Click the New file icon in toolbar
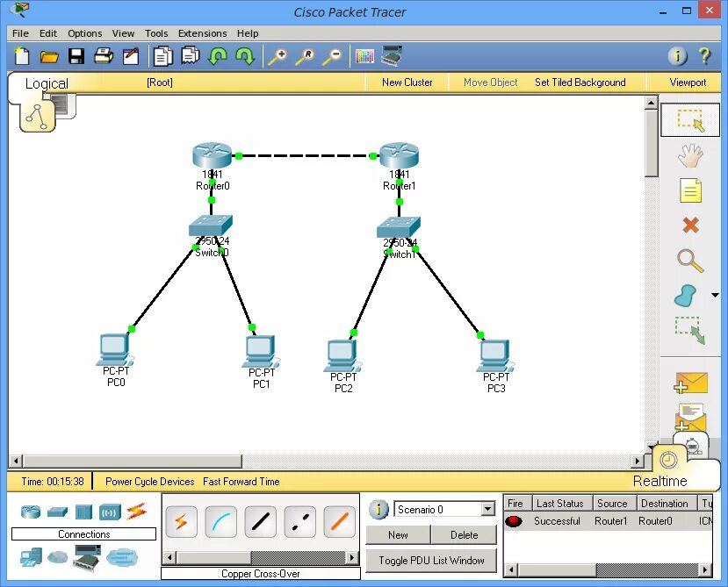728x587 pixels. (21, 56)
